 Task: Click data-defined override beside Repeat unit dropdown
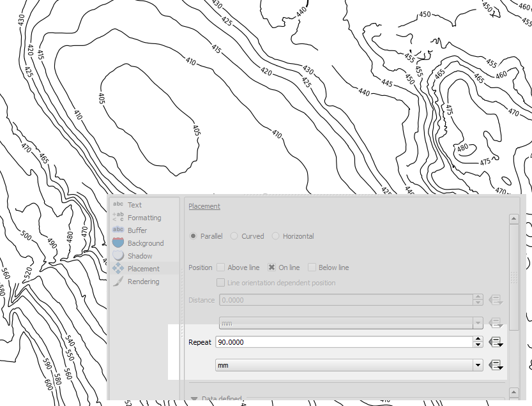pyautogui.click(x=496, y=365)
